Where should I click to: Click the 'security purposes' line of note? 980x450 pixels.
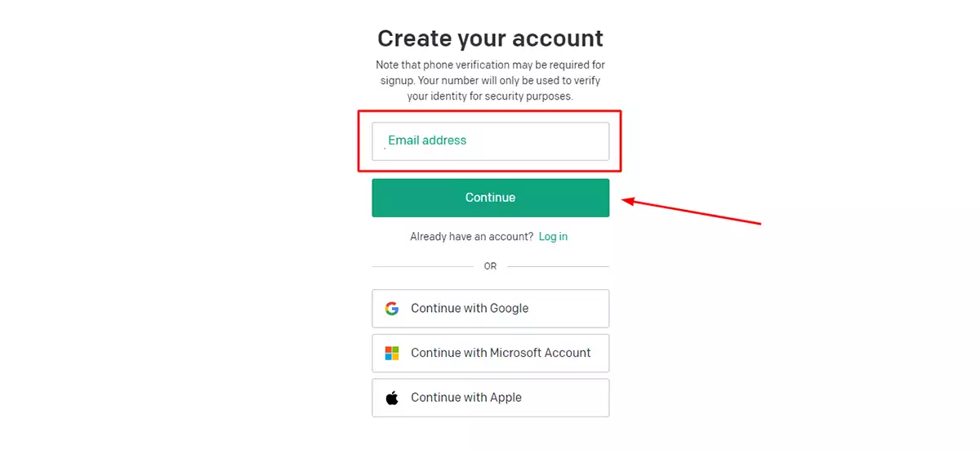490,96
